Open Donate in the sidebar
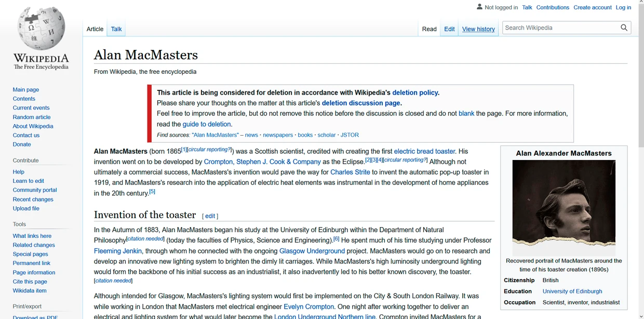Image resolution: width=644 pixels, height=319 pixels. [x=22, y=144]
